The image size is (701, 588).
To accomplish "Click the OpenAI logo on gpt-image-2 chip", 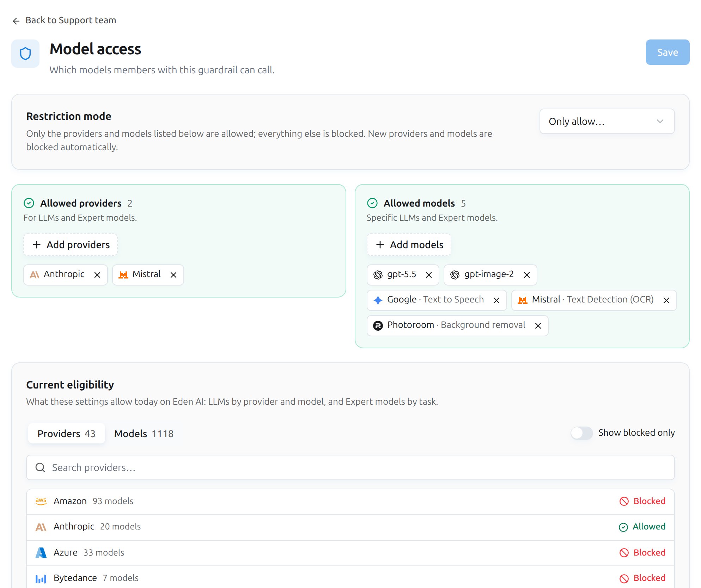I will (x=455, y=275).
